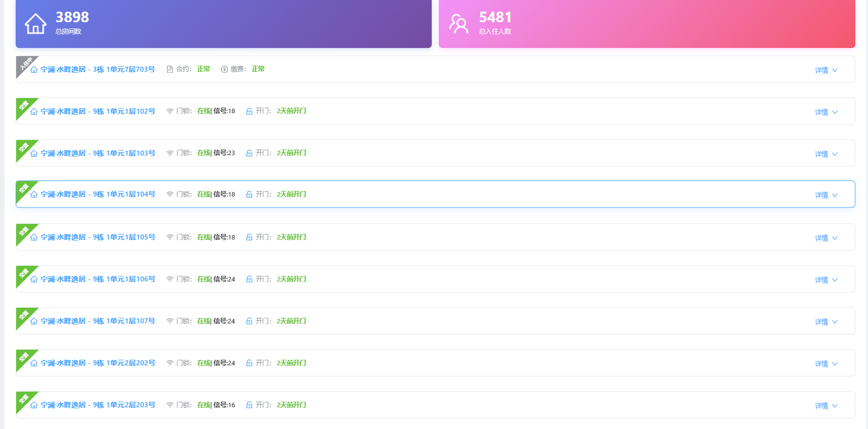The image size is (868, 429).
Task: Expand 详情 for 9栋 1单元1层103号
Action: [826, 154]
